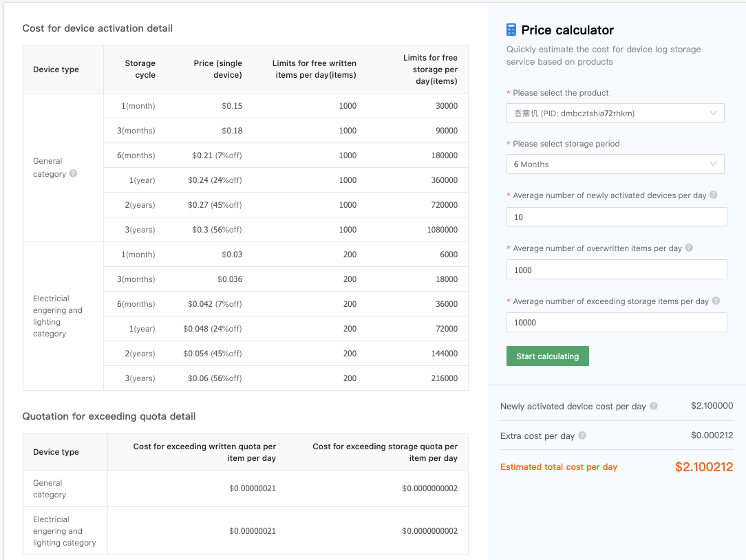Click the $0.036 price cell
The width and height of the screenshot is (746, 560).
pos(230,279)
